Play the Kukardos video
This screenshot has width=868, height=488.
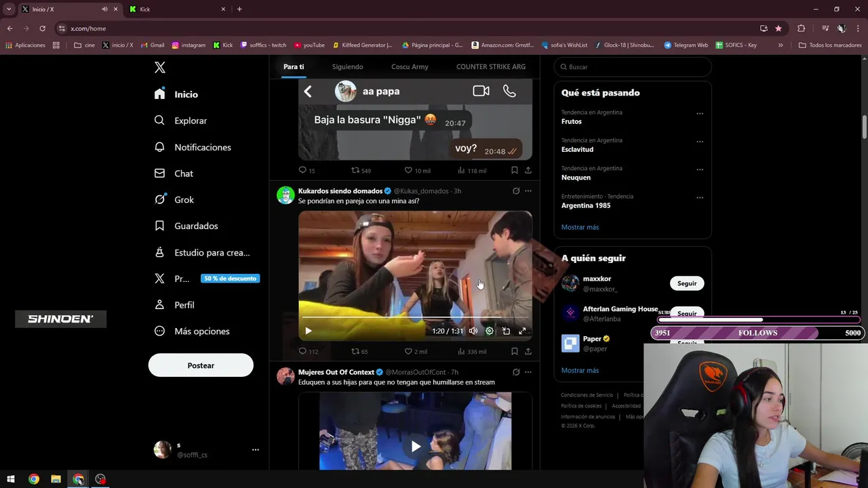point(308,331)
